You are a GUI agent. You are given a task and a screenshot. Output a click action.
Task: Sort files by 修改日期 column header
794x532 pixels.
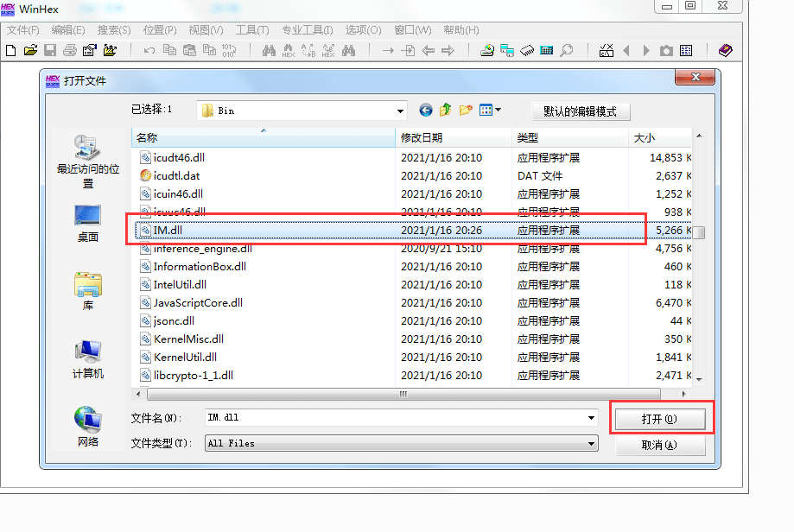coord(454,137)
